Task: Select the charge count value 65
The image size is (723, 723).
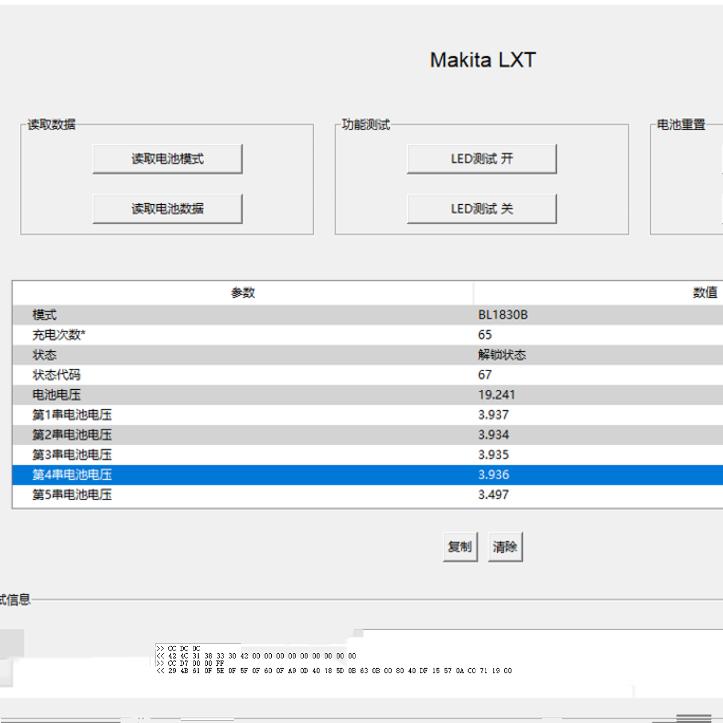Action: point(485,335)
